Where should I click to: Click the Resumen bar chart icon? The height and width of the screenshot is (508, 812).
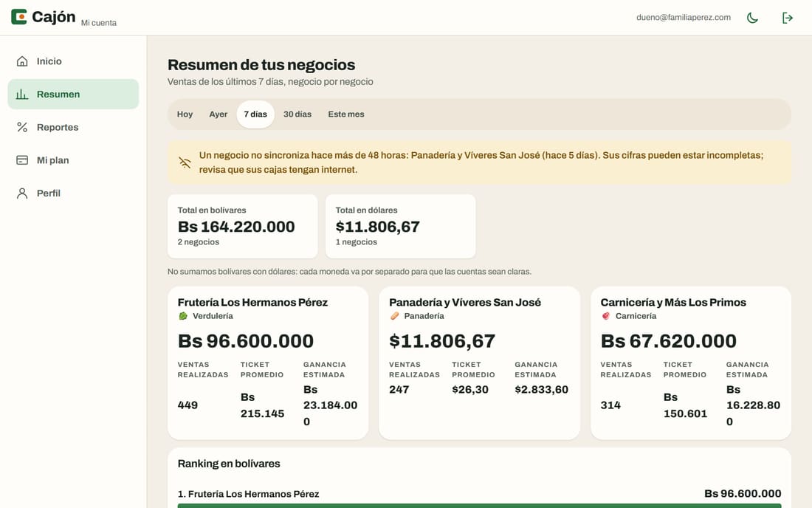[x=21, y=95]
